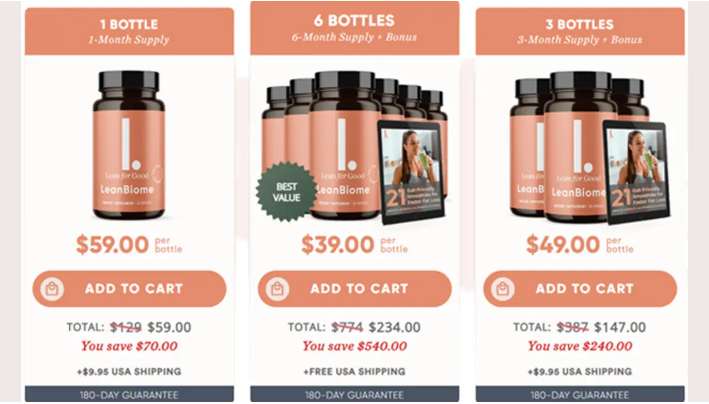This screenshot has width=709, height=404.
Task: Select the single LeanBiome bottle image
Action: pos(129,145)
